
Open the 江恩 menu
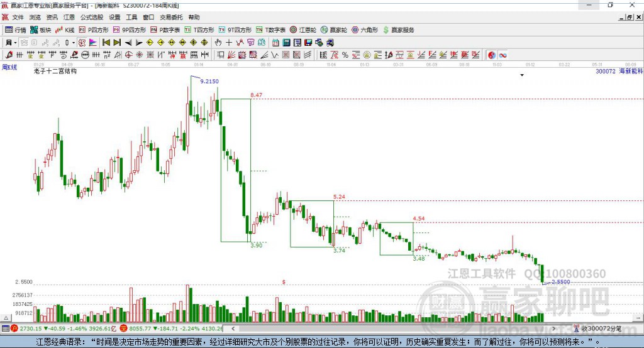tap(69, 17)
